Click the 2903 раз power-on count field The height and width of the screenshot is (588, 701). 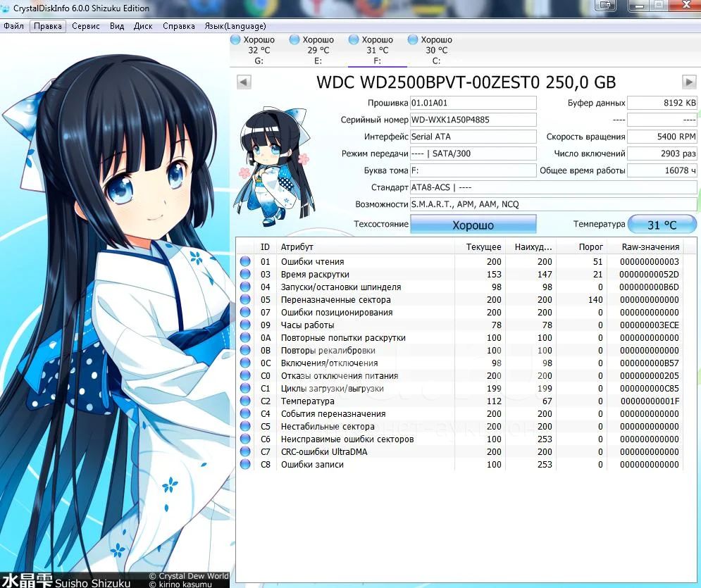[662, 154]
